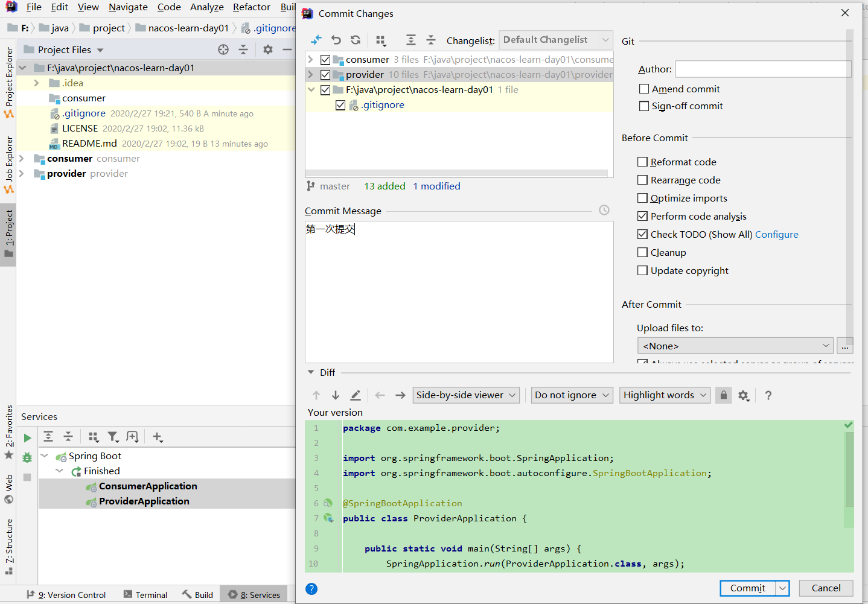Click jump to source pencil icon
Image resolution: width=868 pixels, height=604 pixels.
[356, 395]
